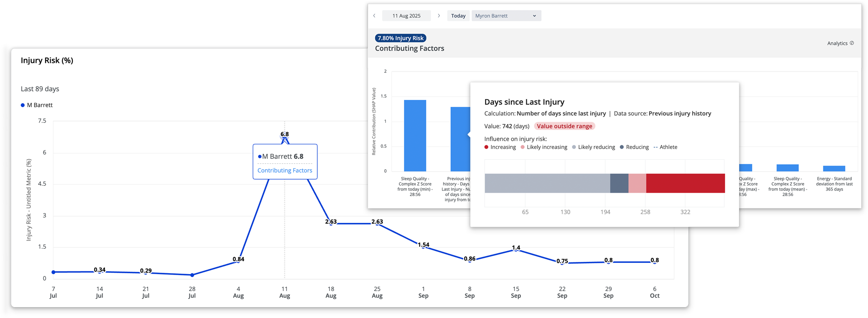Click the 2.63 data point on 18 Aug
This screenshot has height=318, width=868.
point(331,223)
